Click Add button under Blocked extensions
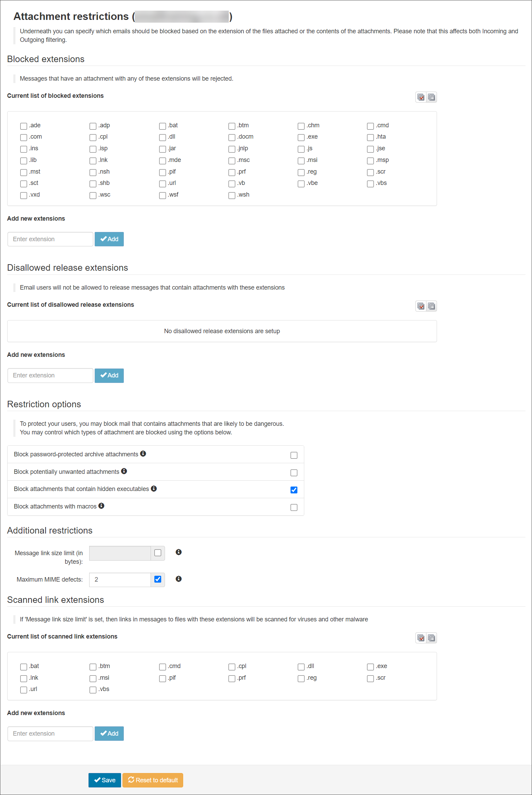The width and height of the screenshot is (532, 795). 109,239
